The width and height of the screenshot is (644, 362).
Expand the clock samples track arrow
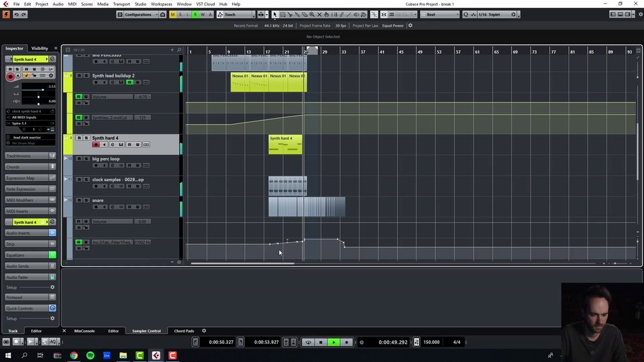pos(66,180)
